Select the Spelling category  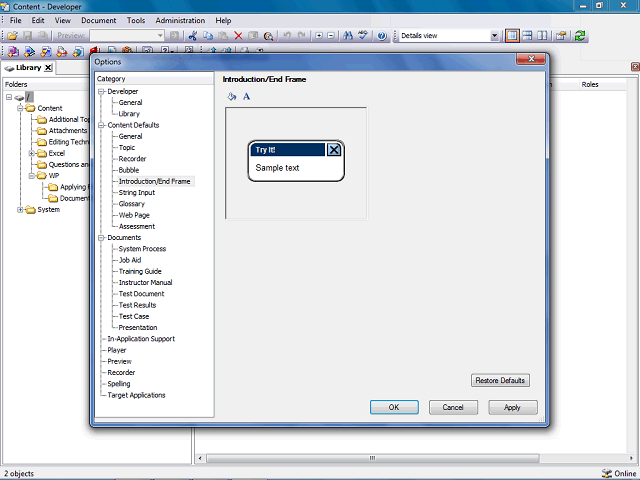[x=119, y=384]
